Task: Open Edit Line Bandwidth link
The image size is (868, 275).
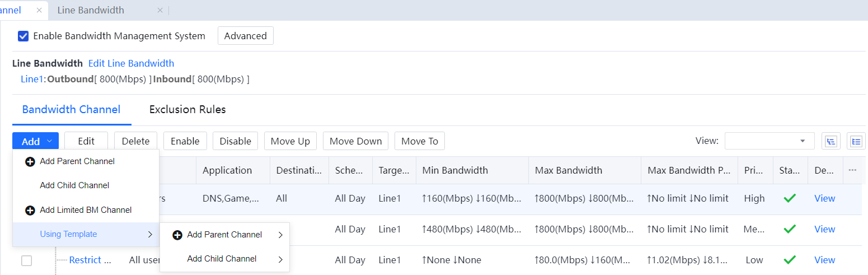Action: point(131,63)
